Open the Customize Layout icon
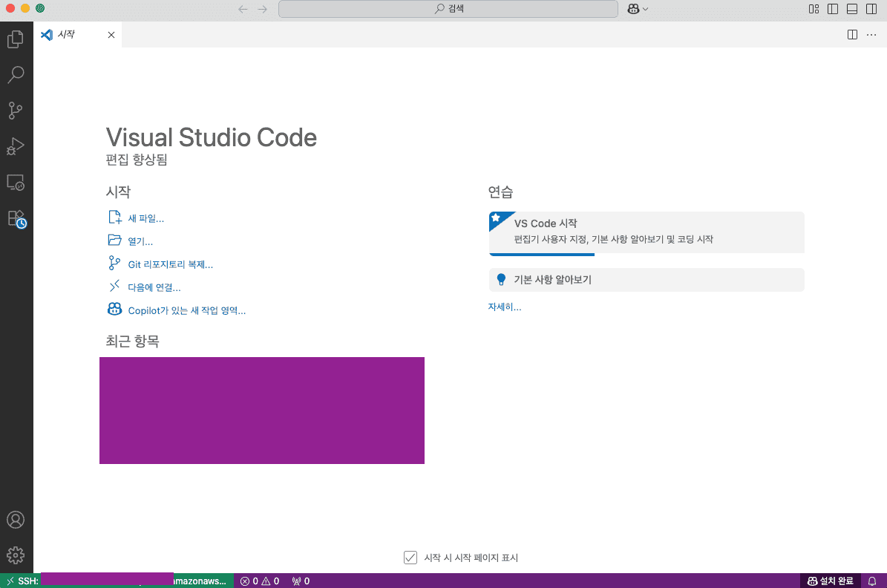The height and width of the screenshot is (588, 887). tap(814, 9)
